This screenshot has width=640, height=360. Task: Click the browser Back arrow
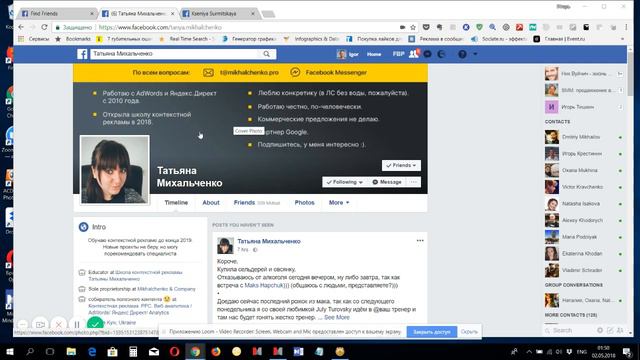pos(21,27)
